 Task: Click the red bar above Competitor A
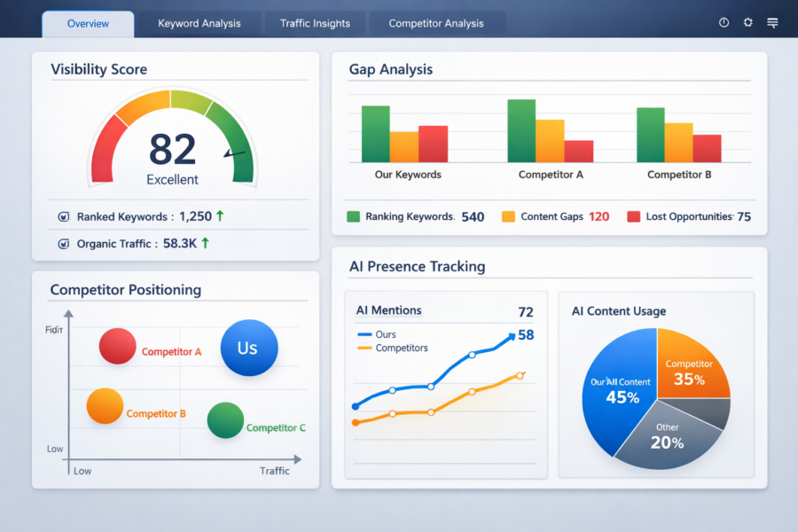pyautogui.click(x=579, y=152)
